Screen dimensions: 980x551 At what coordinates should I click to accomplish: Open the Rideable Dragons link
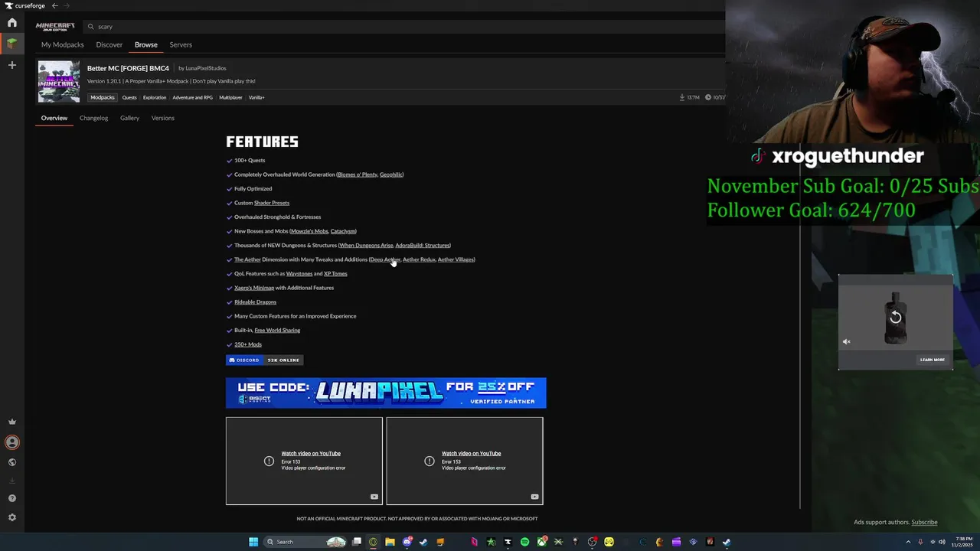point(255,302)
